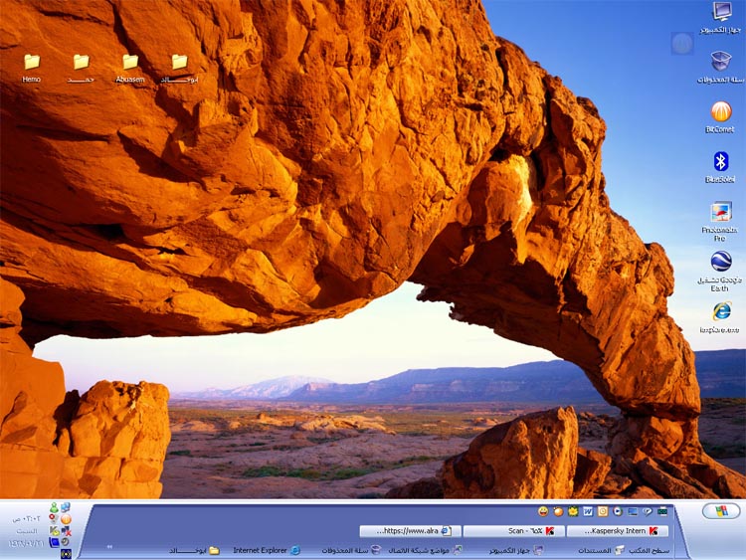This screenshot has height=560, width=746.
Task: Click the day name السبت in tray
Action: [x=27, y=530]
